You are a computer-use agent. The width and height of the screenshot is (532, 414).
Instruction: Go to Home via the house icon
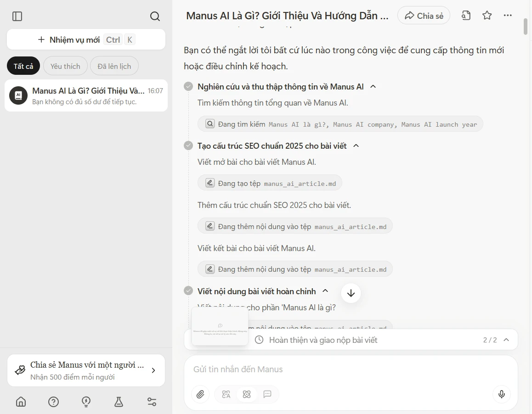point(21,402)
